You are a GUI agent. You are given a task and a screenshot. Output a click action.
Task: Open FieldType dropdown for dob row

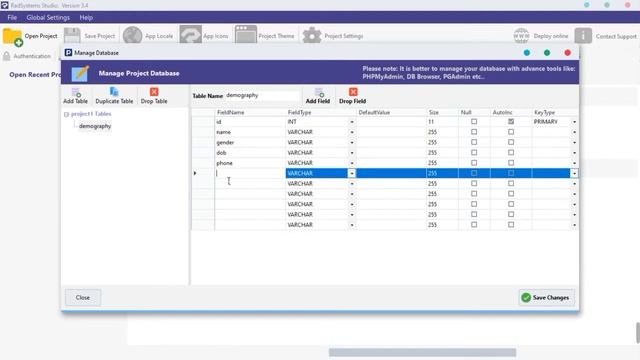pos(352,153)
